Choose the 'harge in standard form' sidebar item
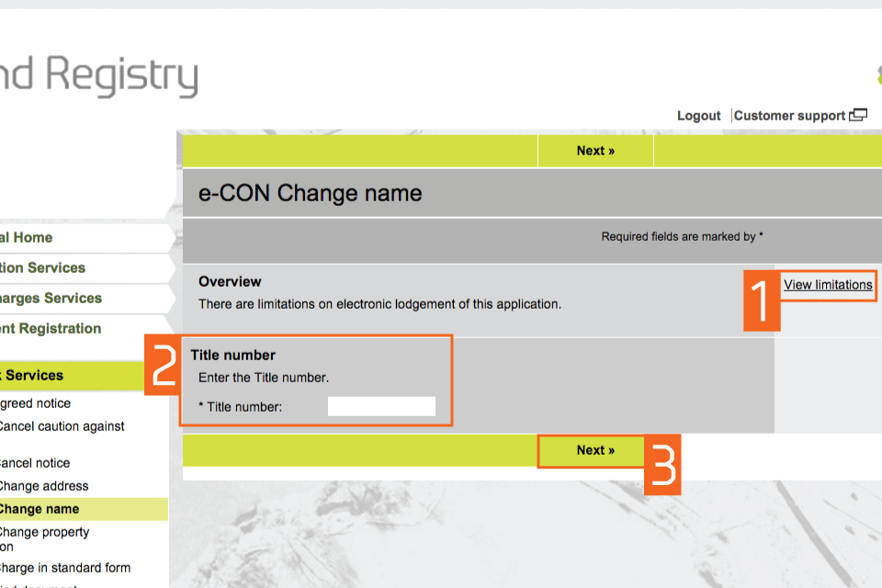 click(64, 568)
